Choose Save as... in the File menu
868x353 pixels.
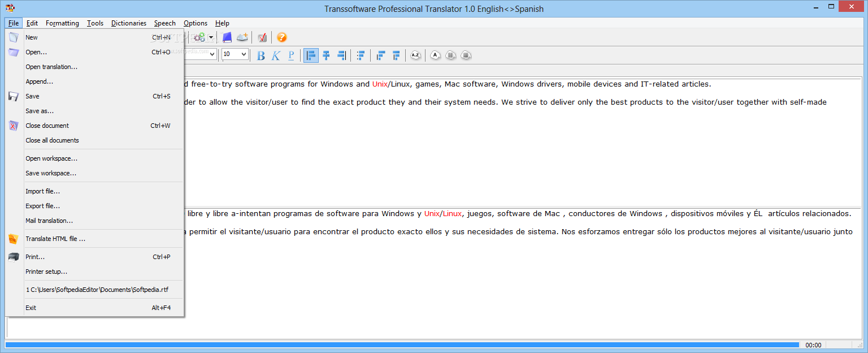tap(94, 111)
